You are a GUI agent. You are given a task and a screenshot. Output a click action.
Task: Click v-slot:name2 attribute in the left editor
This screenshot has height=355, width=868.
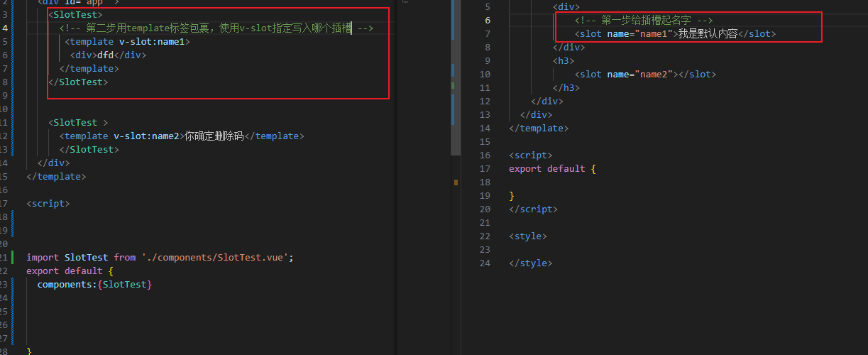146,136
